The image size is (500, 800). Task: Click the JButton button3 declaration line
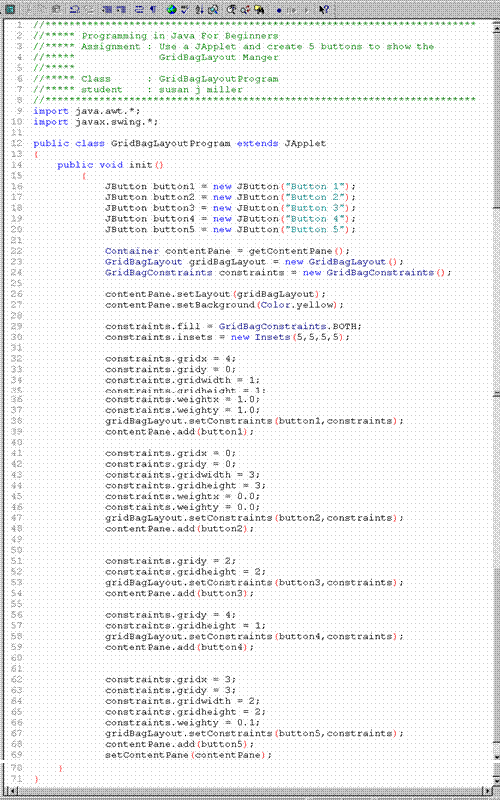230,208
